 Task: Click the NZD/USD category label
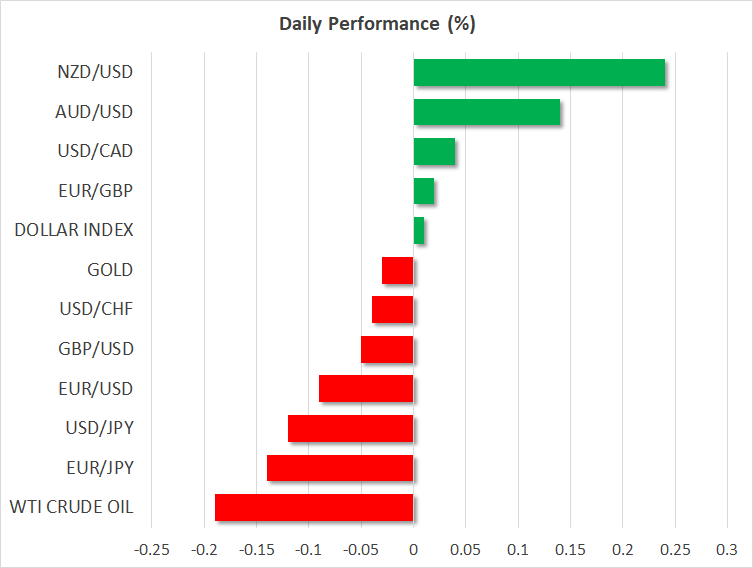96,72
